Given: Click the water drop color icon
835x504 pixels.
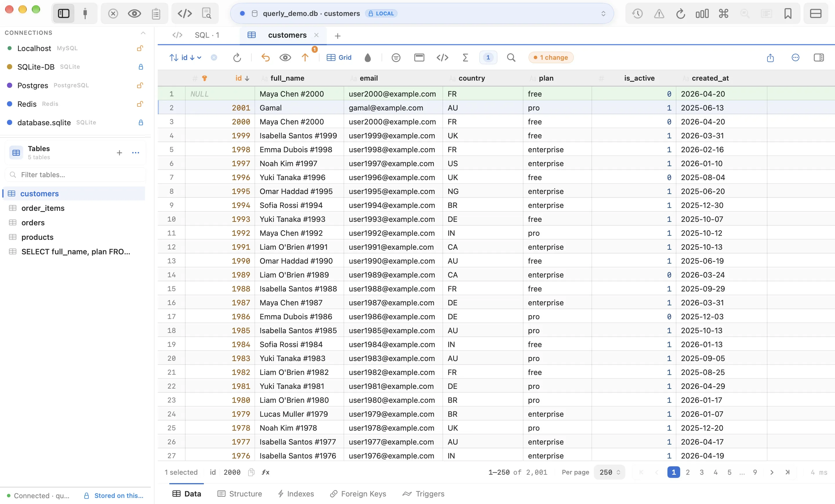Looking at the screenshot, I should 367,57.
